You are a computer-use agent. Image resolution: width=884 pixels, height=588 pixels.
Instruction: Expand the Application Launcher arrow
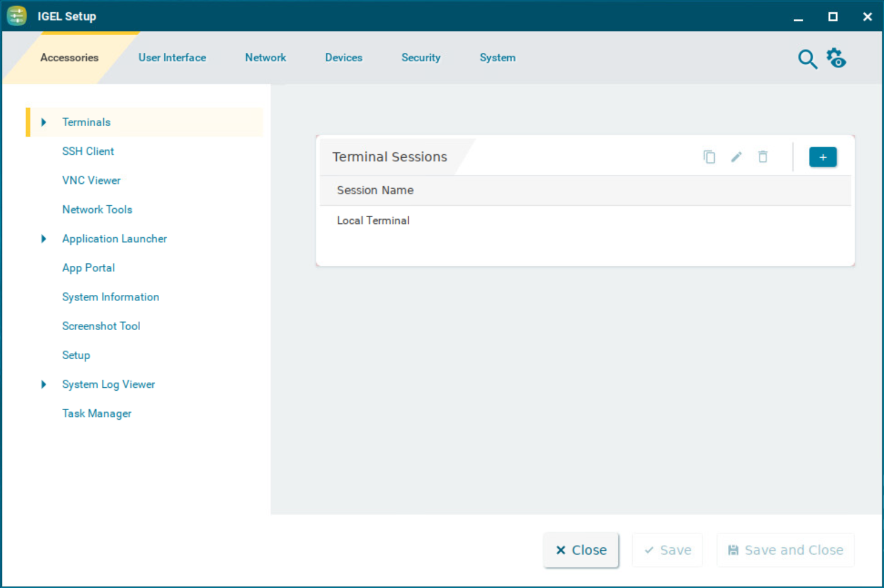click(x=44, y=239)
